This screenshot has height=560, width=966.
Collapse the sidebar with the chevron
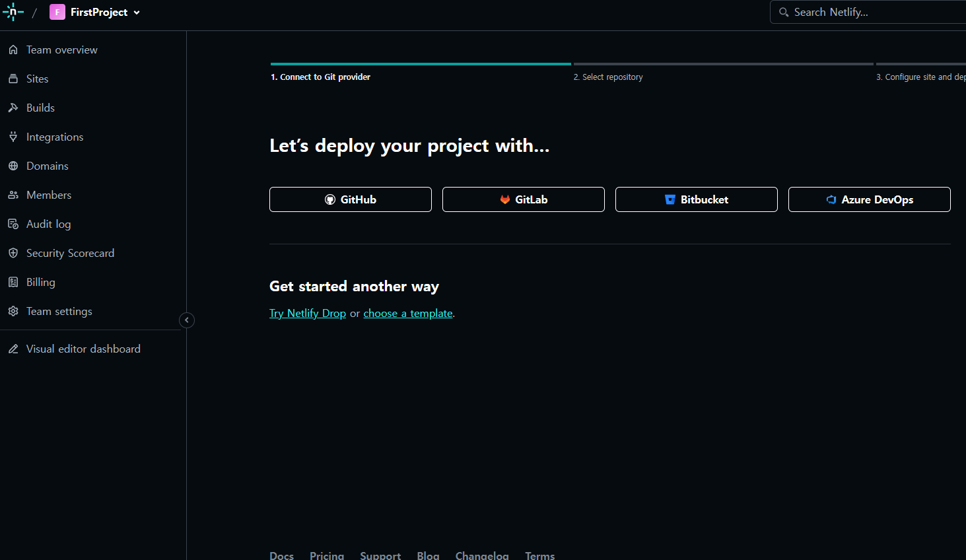(186, 320)
